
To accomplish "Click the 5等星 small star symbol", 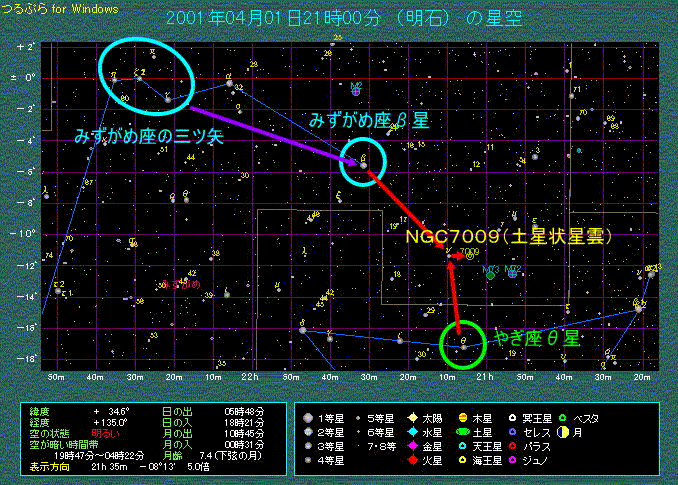I will point(358,418).
